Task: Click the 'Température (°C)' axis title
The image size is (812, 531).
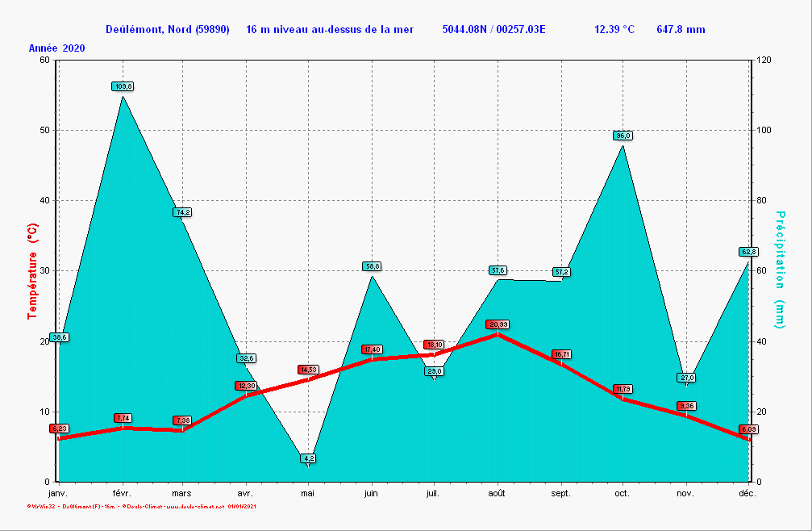Action: click(33, 271)
